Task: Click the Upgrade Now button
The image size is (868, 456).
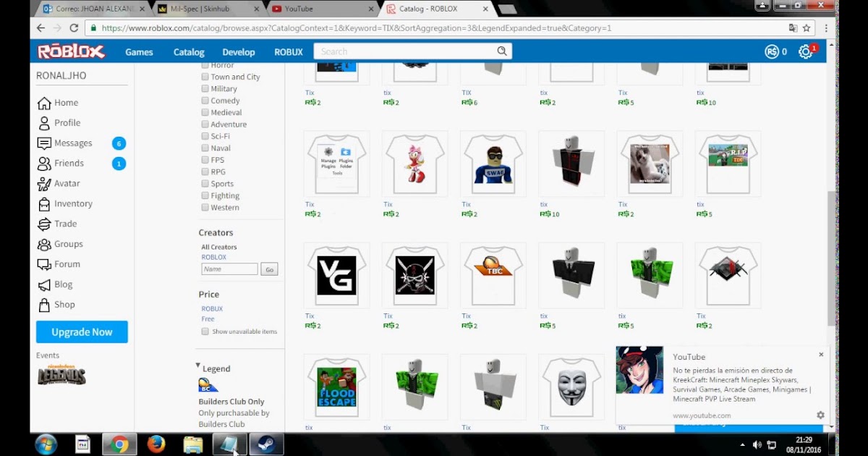Action: 82,332
